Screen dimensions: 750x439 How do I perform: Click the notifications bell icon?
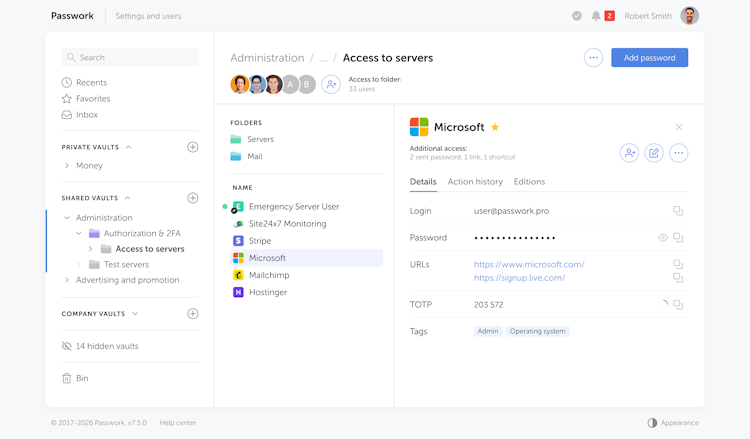coord(596,16)
